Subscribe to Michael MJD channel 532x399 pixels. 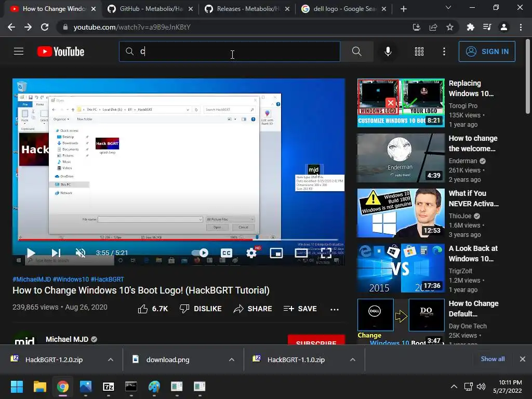click(316, 341)
